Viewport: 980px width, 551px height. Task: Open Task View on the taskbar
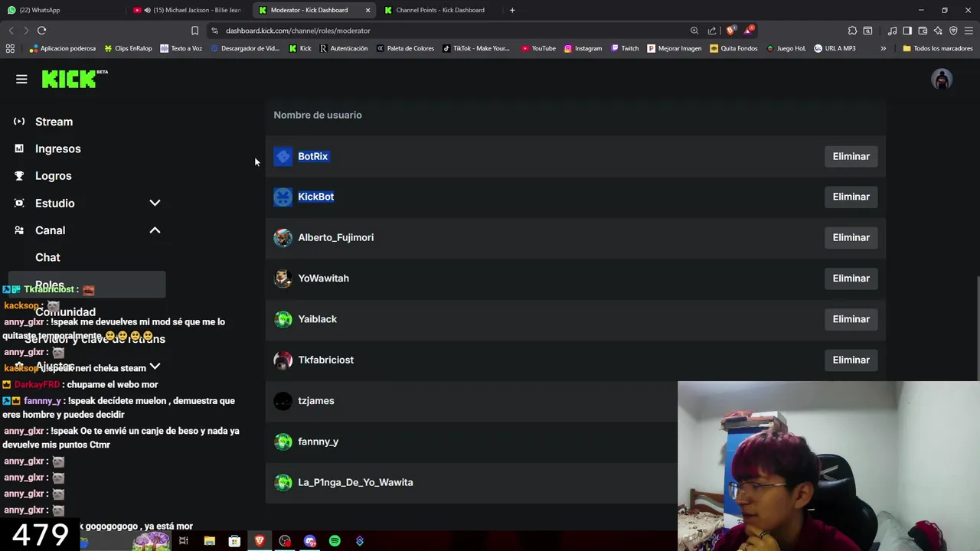[x=184, y=541]
